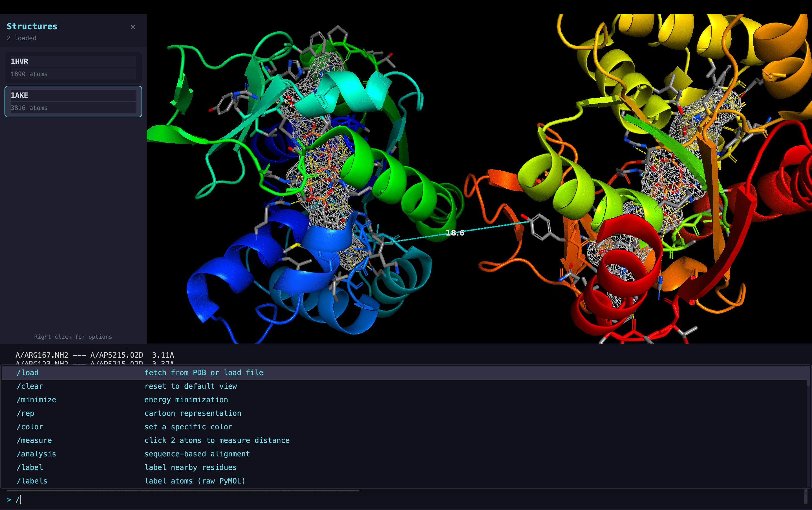Click the A/ARG167.NH2 hydrogen bond readout
The image size is (812, 510).
95,355
